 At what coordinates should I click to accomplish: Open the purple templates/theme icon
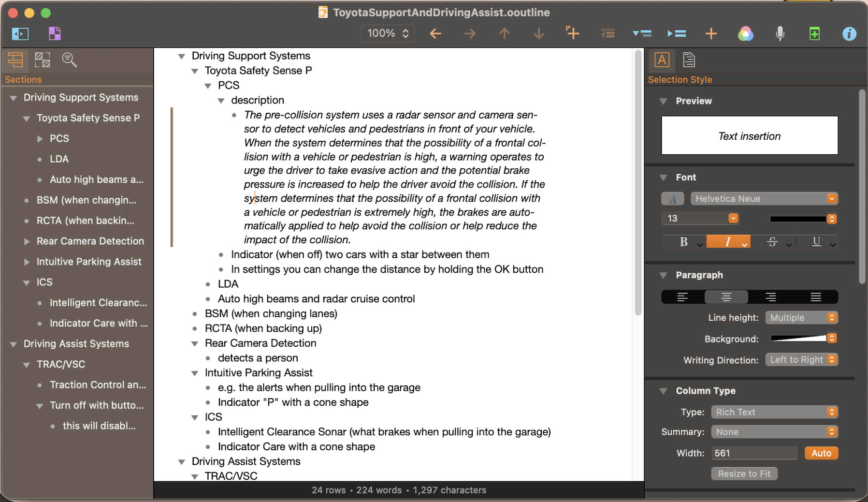tap(55, 33)
